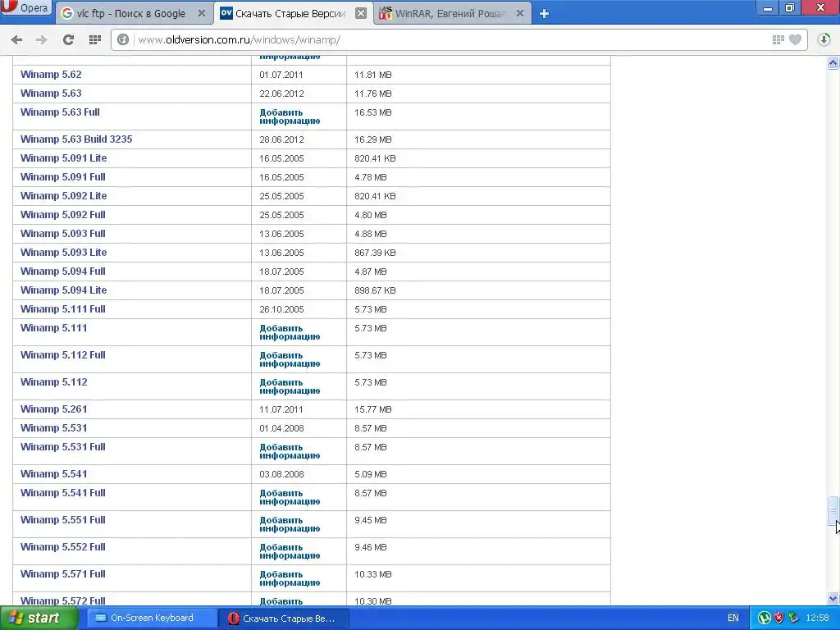
Task: Switch to Opera taskbar button
Action: (283, 619)
